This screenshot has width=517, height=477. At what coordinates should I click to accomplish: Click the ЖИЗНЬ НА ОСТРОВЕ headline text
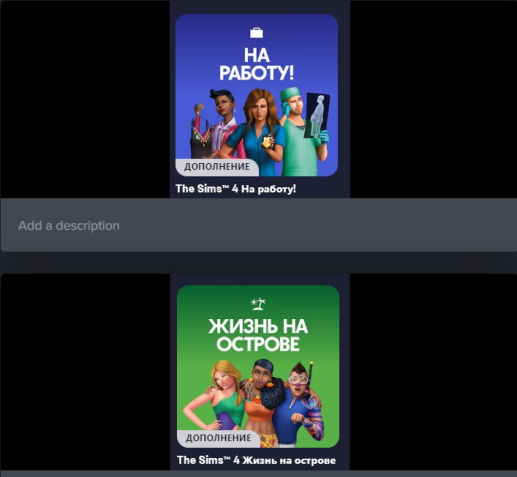[x=258, y=335]
